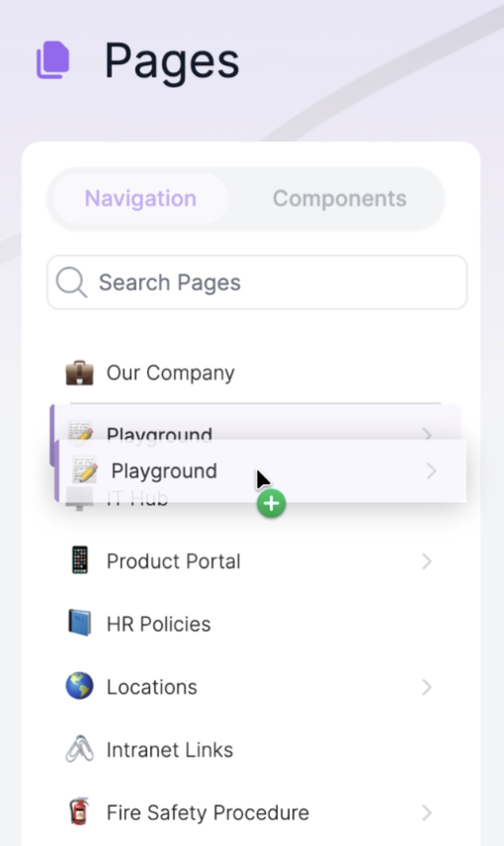
Task: Click the globe icon beside Locations
Action: click(x=79, y=686)
